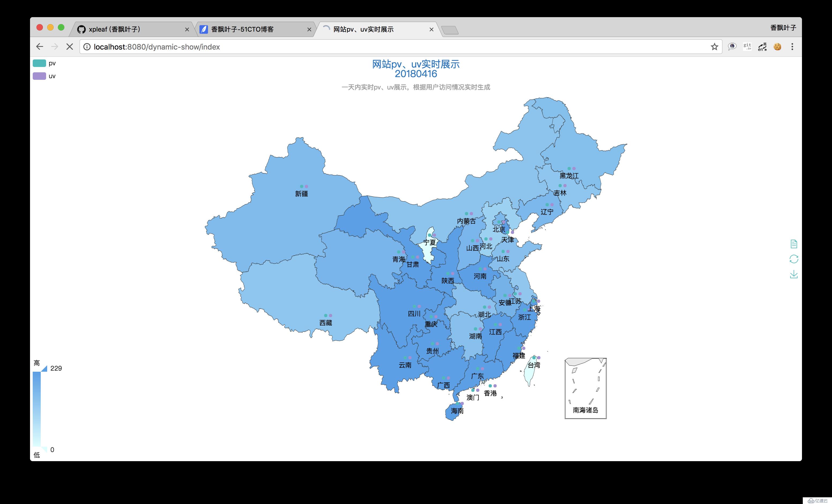Click the refresh/reload icon on right sidebar
This screenshot has width=832, height=504.
click(x=793, y=258)
